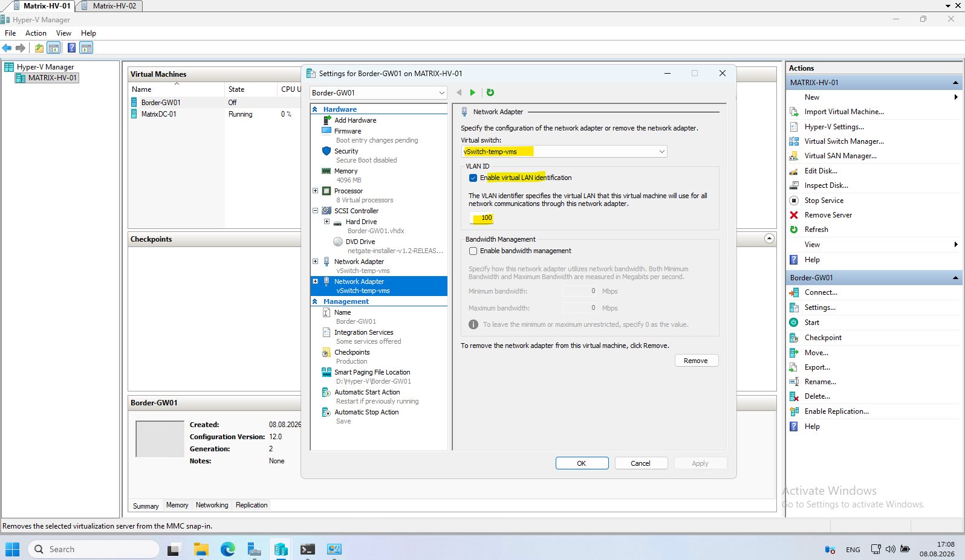The image size is (965, 560).
Task: Select Memory in the Hardware list
Action: pos(346,171)
